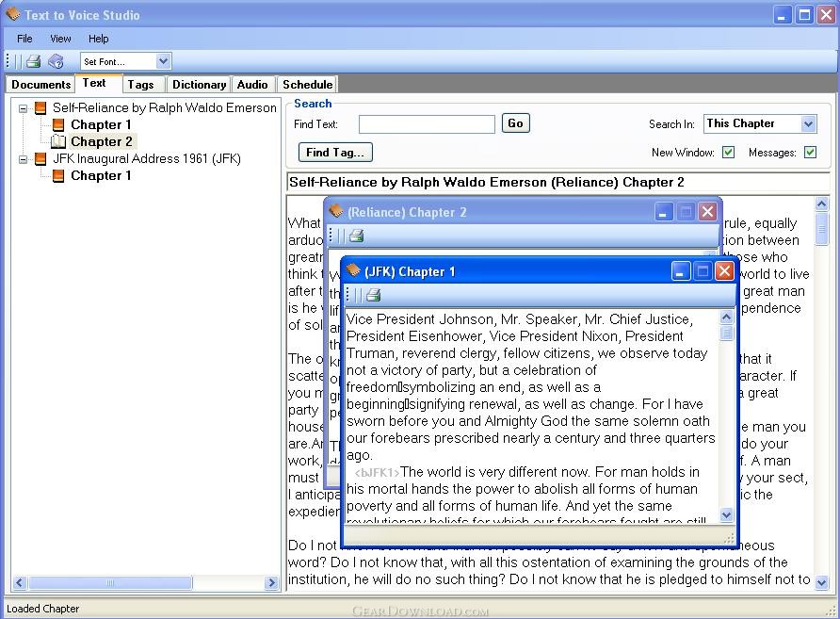This screenshot has width=840, height=619.
Task: Click the JFK window scrollbar thumb
Action: (726, 333)
